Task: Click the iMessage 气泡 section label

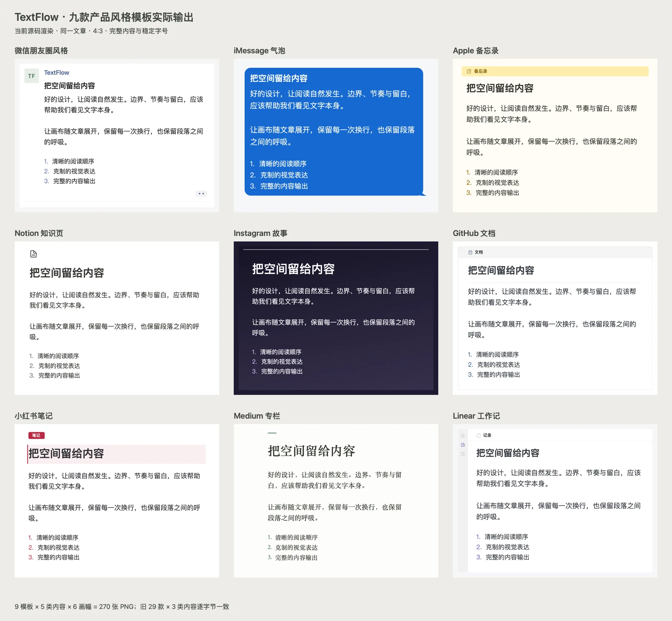Action: 259,51
